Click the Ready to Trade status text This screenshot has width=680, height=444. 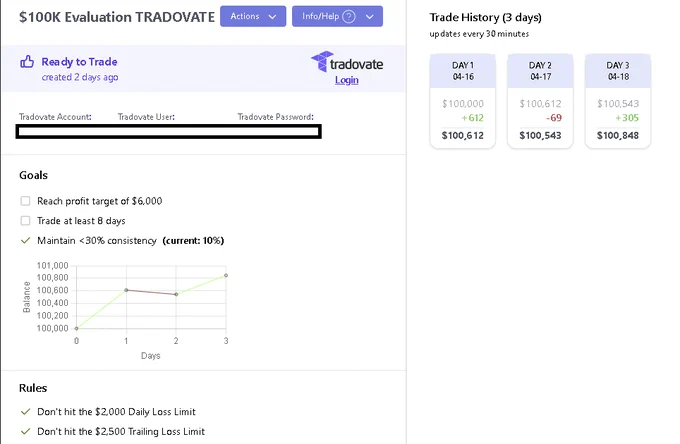click(x=79, y=62)
